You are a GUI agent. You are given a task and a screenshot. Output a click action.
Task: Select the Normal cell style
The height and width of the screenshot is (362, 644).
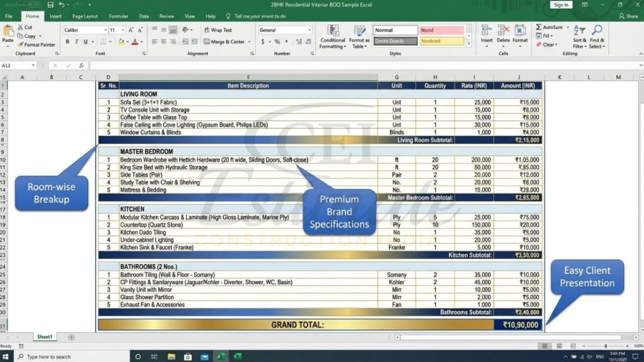(395, 30)
